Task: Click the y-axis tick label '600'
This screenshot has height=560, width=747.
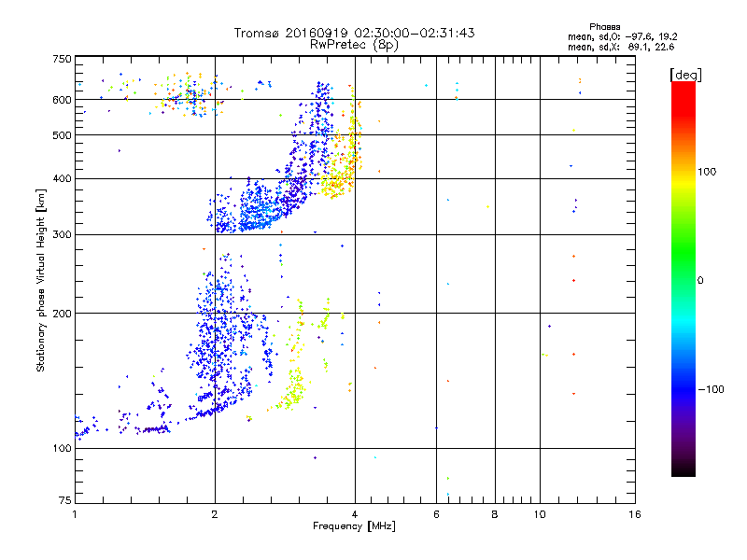Action: pos(62,100)
